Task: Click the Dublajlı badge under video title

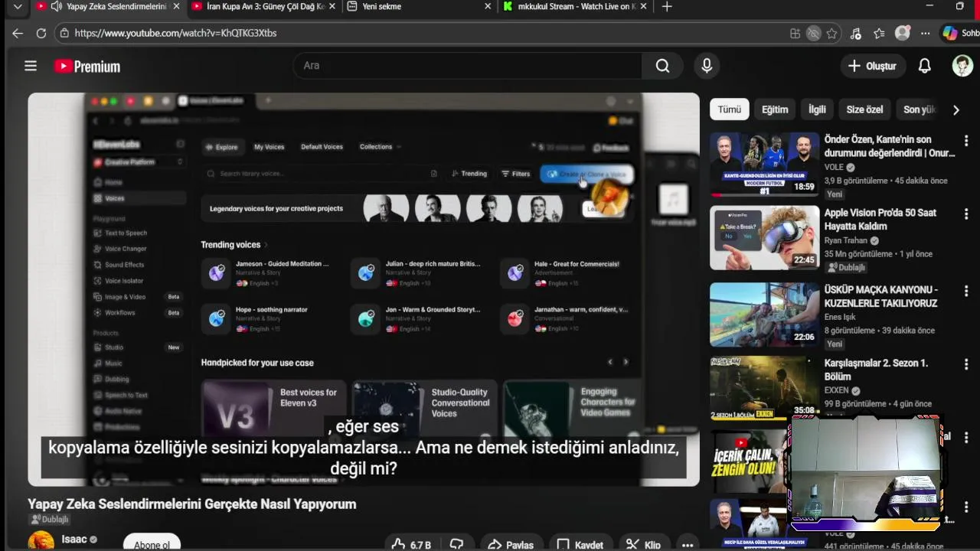Action: pos(50,520)
